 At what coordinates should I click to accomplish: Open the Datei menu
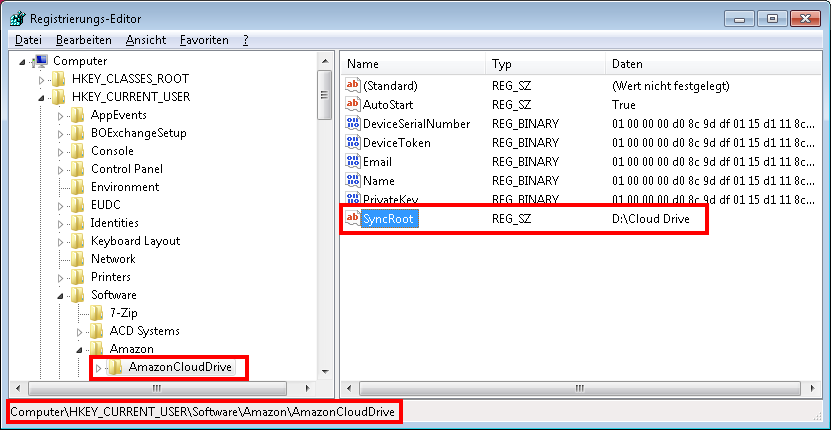click(x=29, y=40)
